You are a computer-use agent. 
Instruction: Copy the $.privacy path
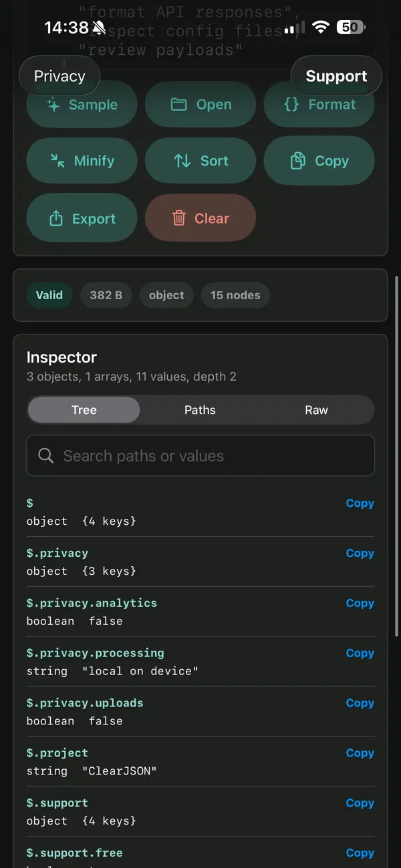[360, 554]
